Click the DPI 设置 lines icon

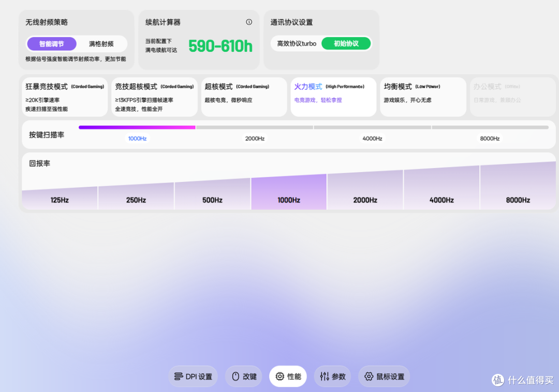point(178,376)
